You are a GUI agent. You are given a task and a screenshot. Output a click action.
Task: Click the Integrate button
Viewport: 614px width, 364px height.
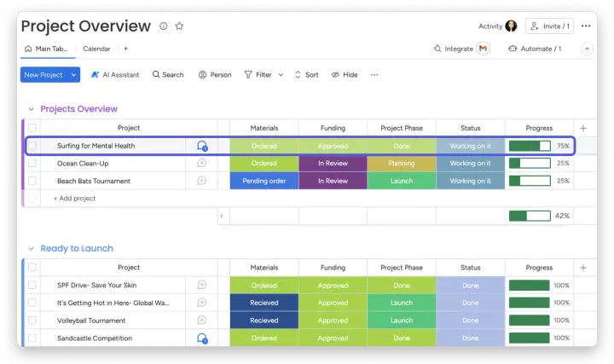(x=454, y=49)
